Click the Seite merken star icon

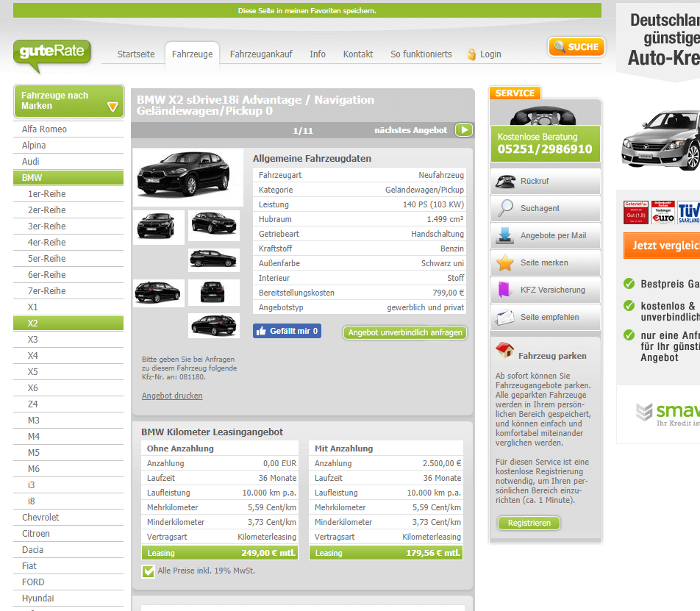(x=505, y=262)
